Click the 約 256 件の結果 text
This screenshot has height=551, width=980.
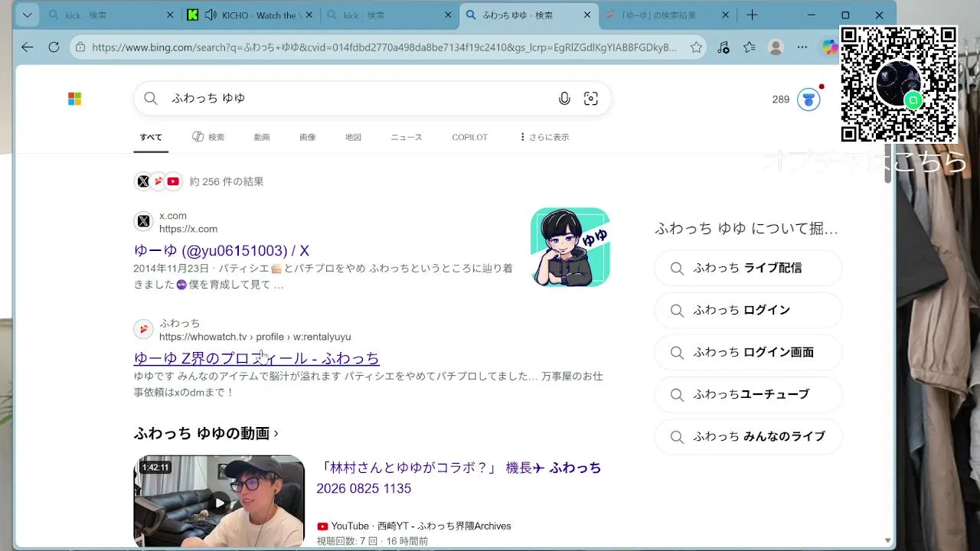227,181
